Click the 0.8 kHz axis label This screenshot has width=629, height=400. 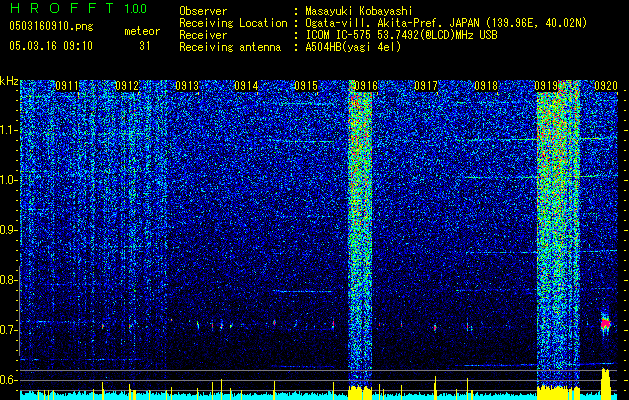(x=9, y=280)
